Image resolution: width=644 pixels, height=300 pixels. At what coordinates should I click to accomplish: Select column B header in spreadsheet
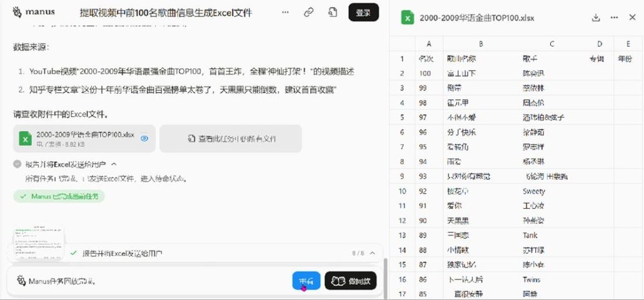(480, 44)
